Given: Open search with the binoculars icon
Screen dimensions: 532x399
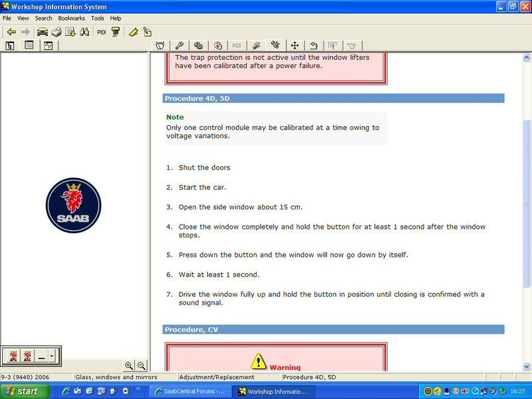Looking at the screenshot, I should click(84, 31).
